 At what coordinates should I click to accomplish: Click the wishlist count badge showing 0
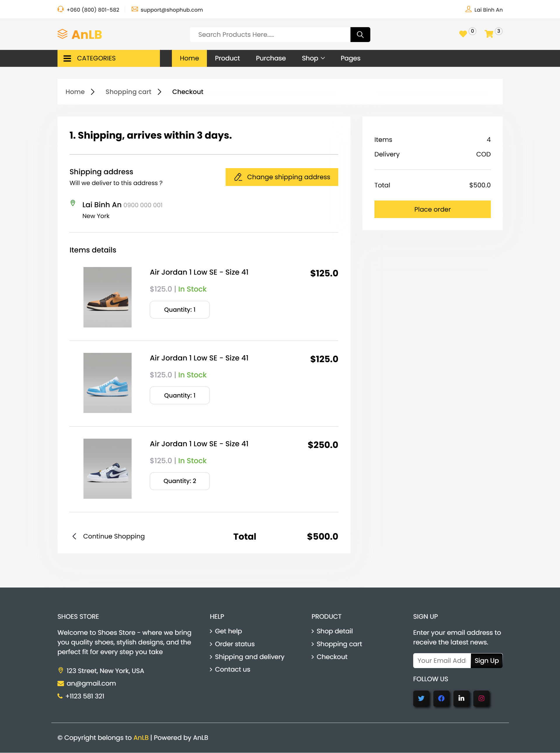[x=472, y=31]
